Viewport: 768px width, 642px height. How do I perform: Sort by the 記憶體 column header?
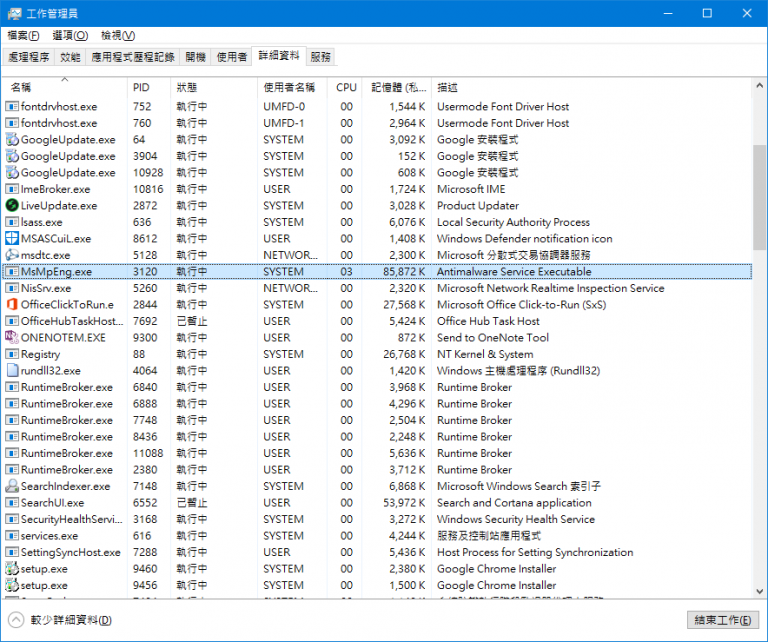point(397,87)
